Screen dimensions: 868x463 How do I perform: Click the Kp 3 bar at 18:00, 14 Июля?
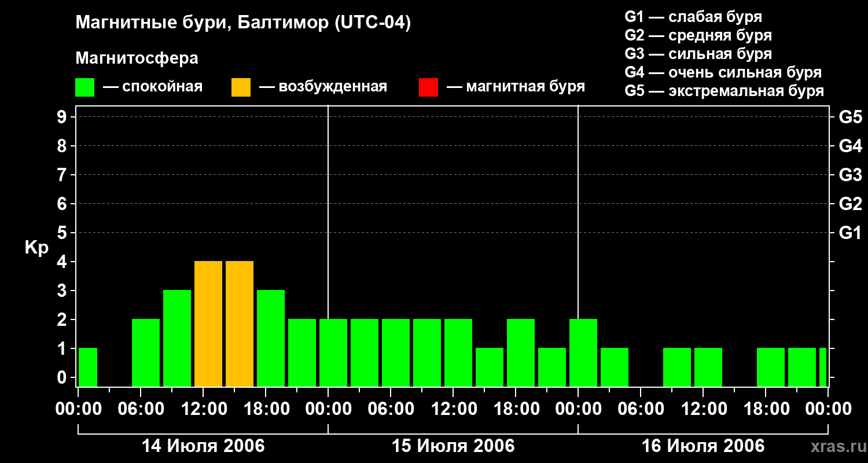(x=271, y=339)
